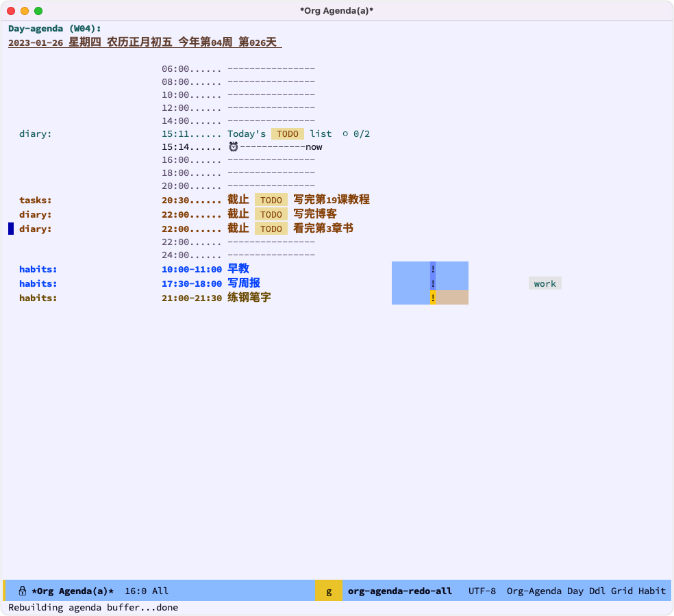
Task: Click the '0/2' progress statistic
Action: coord(362,134)
